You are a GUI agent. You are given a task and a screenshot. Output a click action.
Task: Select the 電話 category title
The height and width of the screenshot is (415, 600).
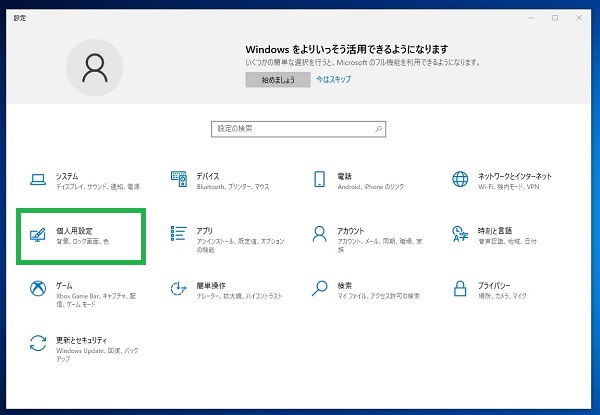click(x=344, y=176)
